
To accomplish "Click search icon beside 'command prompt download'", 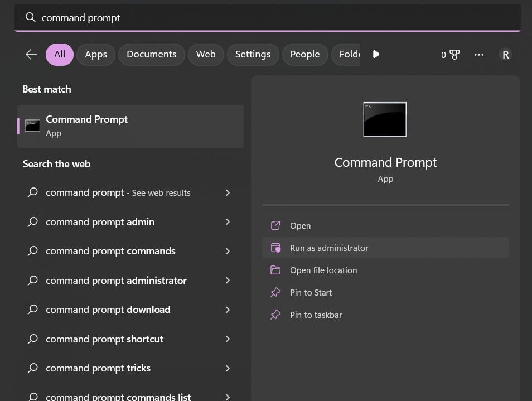I will point(32,310).
